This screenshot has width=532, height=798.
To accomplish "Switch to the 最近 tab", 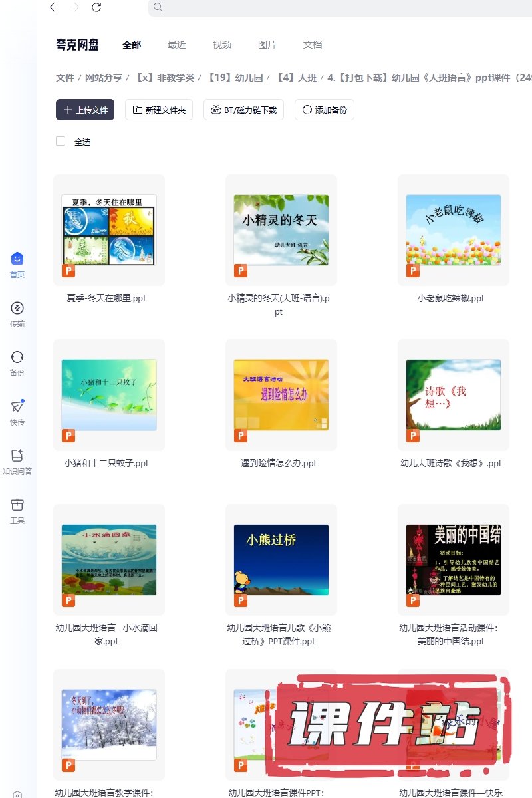I will click(x=177, y=45).
